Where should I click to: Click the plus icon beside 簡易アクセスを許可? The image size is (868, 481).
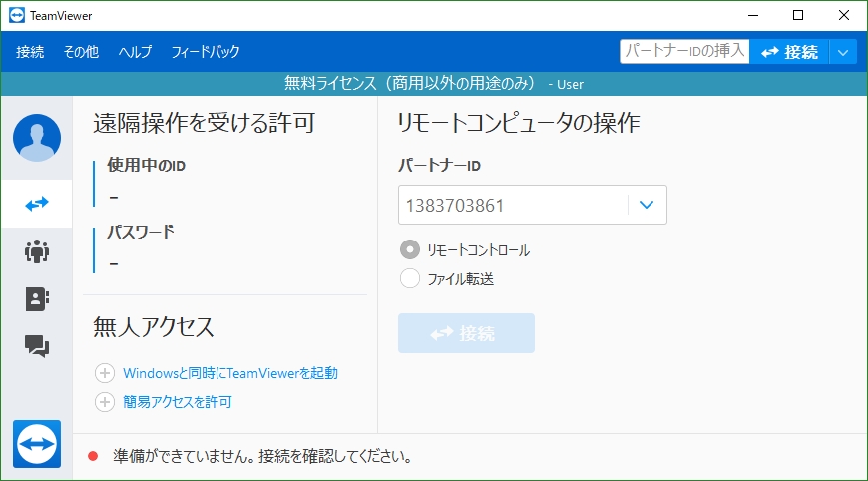pos(105,402)
